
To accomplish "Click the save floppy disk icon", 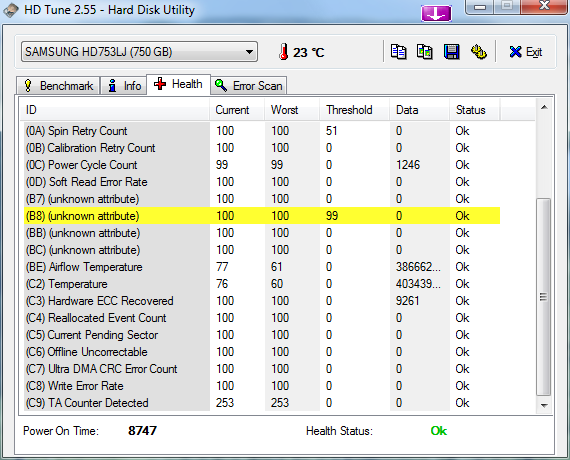I will 451,52.
